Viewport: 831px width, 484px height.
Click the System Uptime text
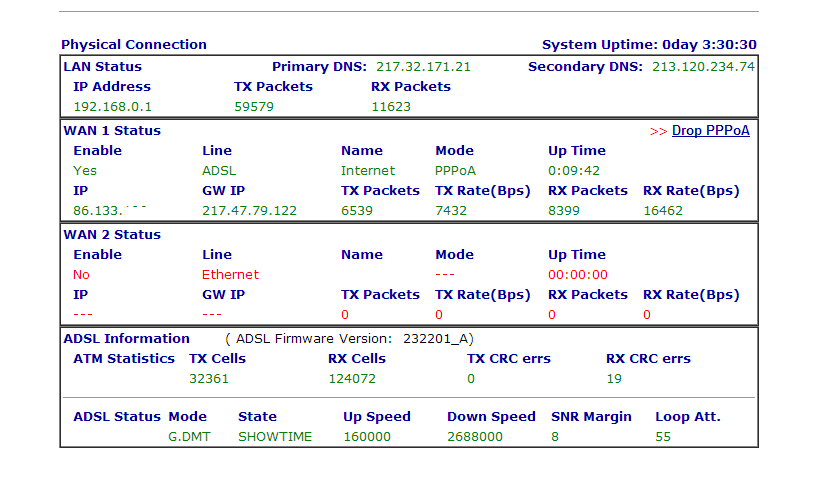tap(649, 45)
